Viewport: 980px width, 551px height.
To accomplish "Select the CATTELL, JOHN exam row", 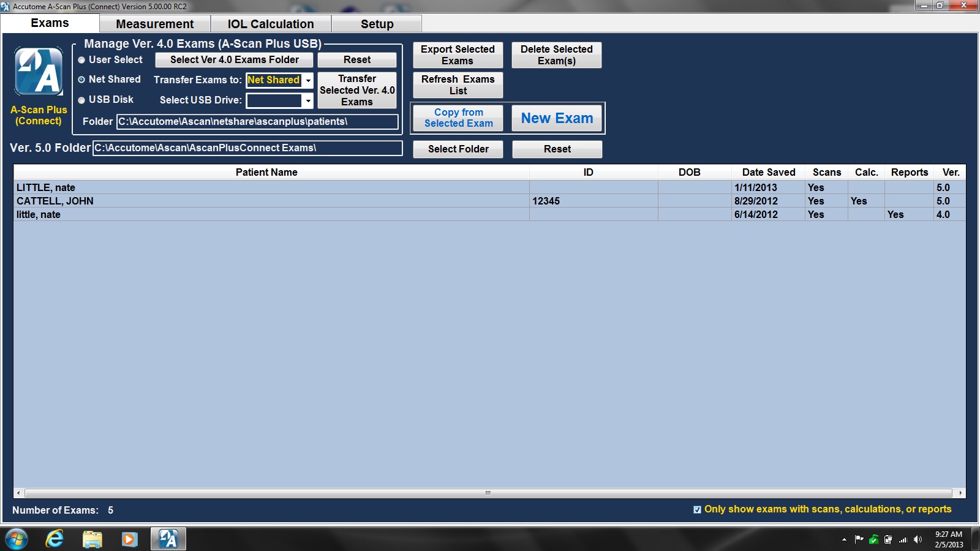I will [x=489, y=201].
